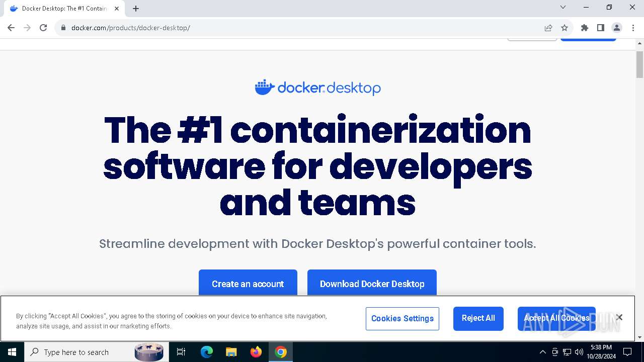Launch Firefox from taskbar
The image size is (644, 362).
(x=256, y=352)
